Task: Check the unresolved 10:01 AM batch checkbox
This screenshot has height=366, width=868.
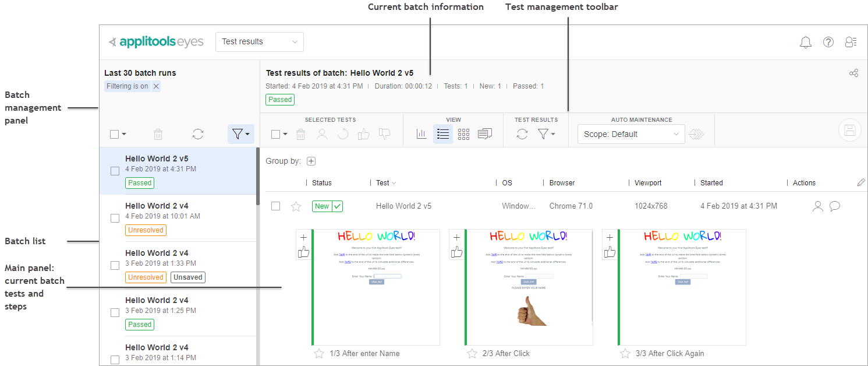Action: tap(115, 218)
